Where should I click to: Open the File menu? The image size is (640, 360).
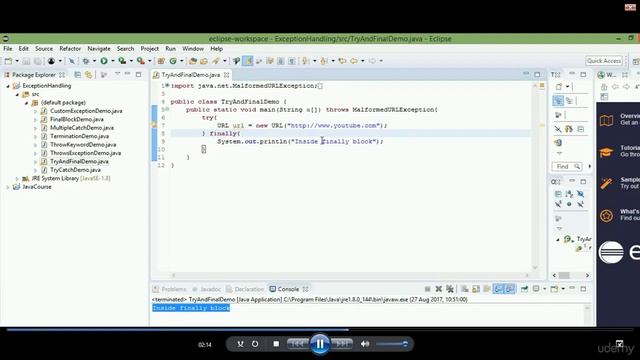click(x=8, y=49)
